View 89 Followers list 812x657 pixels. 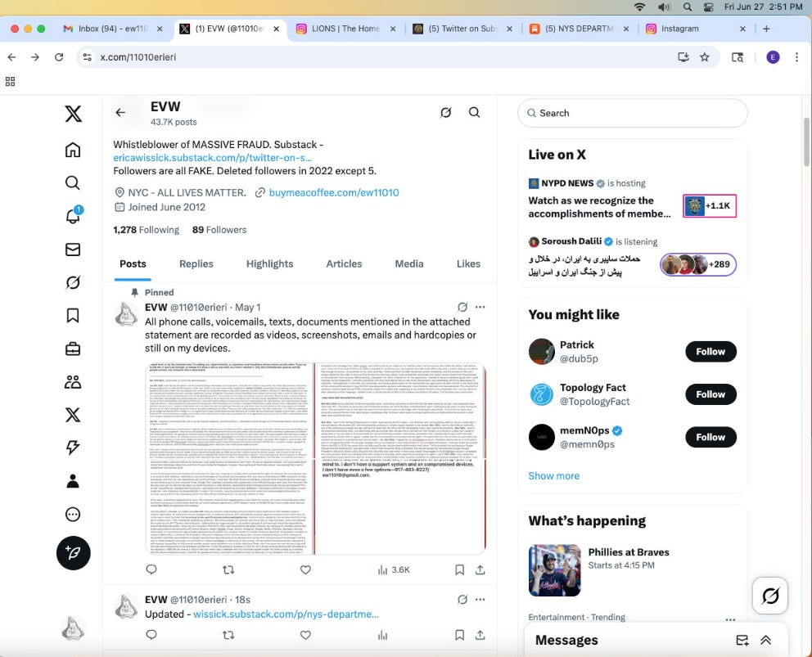pos(219,229)
